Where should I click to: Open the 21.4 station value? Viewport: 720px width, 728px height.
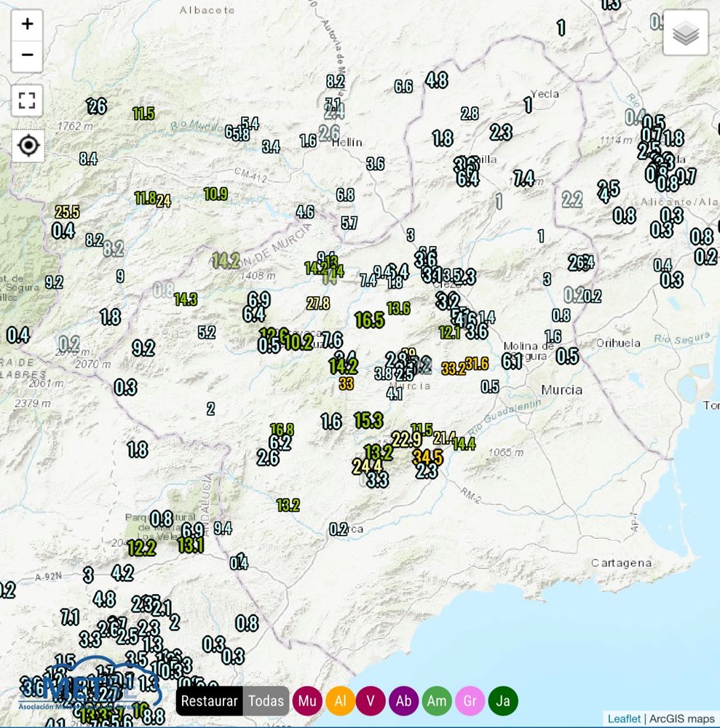(x=444, y=438)
